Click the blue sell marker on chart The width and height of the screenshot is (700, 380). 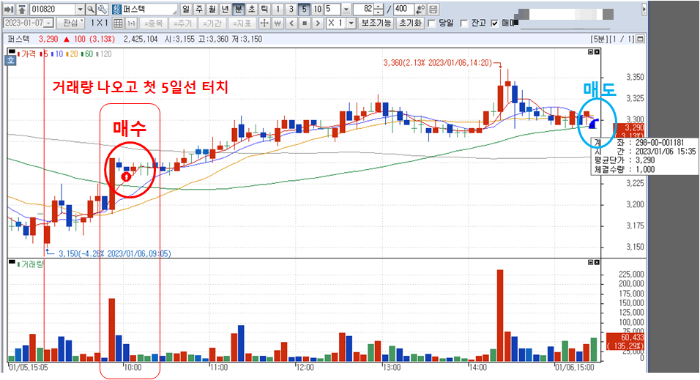[x=593, y=124]
